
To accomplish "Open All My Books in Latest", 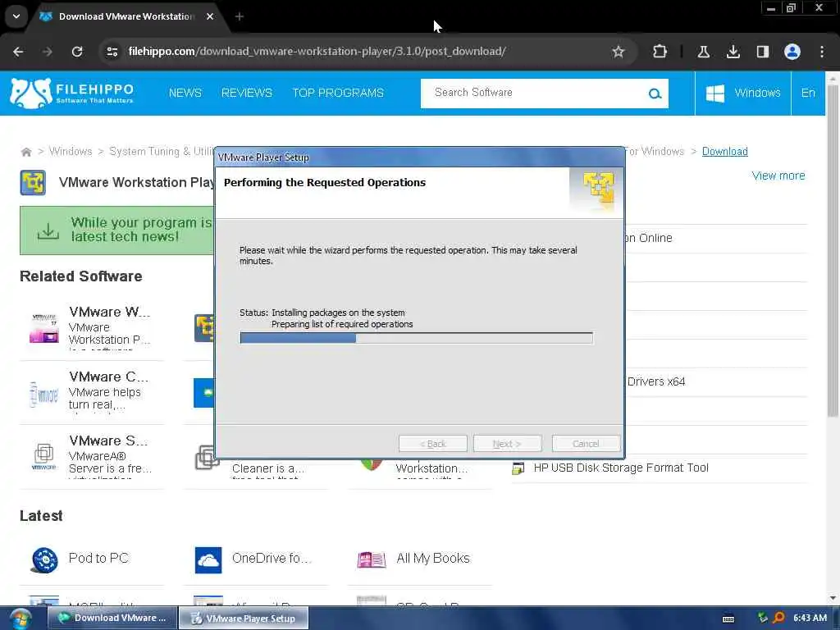I will [433, 558].
